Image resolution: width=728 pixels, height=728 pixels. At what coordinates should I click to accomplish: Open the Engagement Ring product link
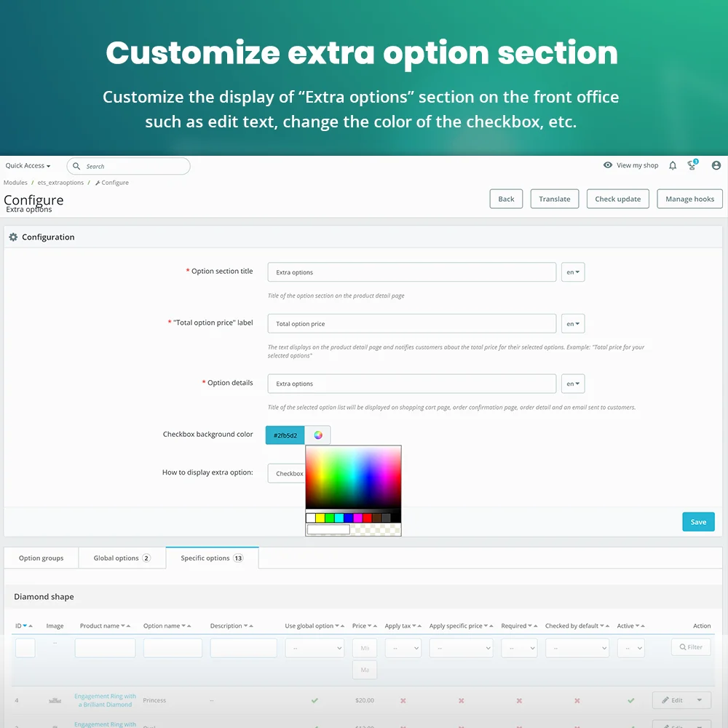click(x=104, y=700)
